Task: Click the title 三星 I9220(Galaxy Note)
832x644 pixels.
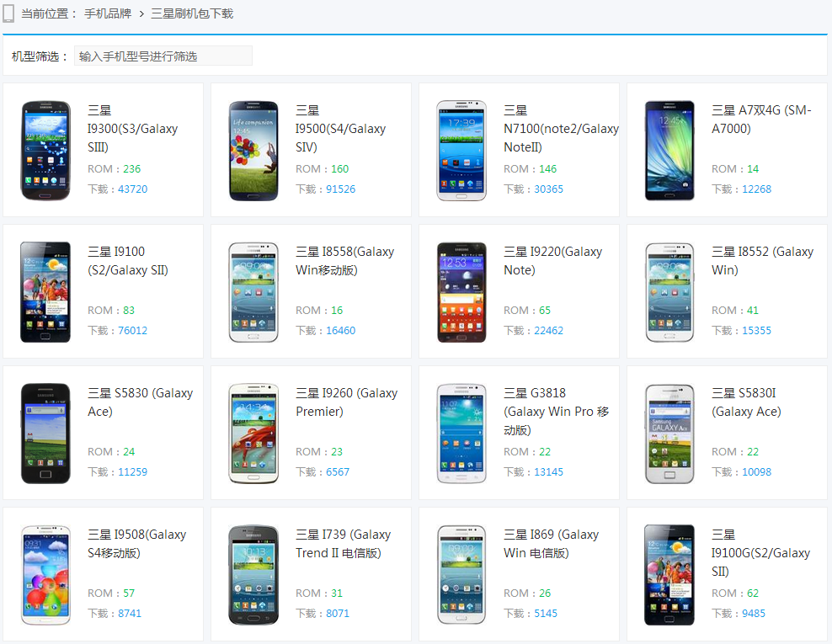Action: tap(553, 261)
